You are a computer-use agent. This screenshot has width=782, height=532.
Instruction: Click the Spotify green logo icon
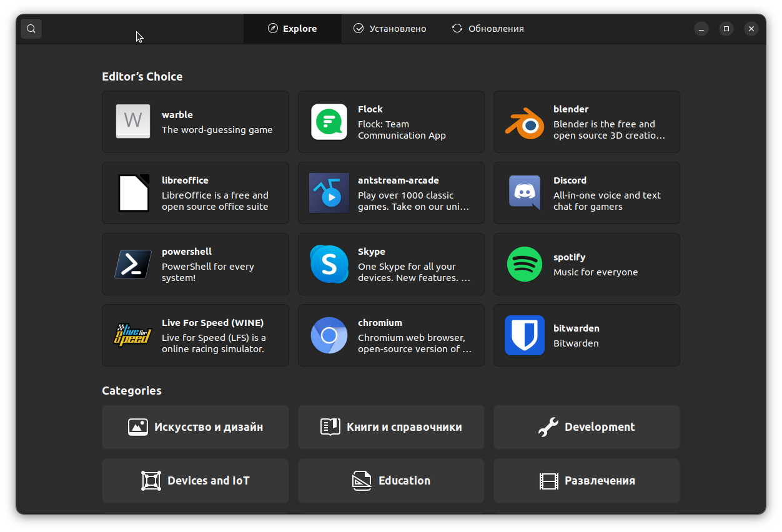525,264
